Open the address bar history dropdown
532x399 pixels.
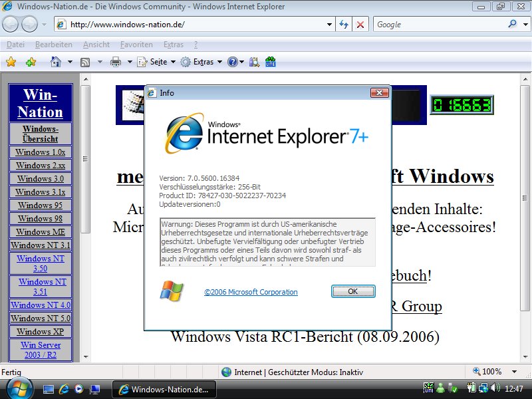[x=330, y=25]
